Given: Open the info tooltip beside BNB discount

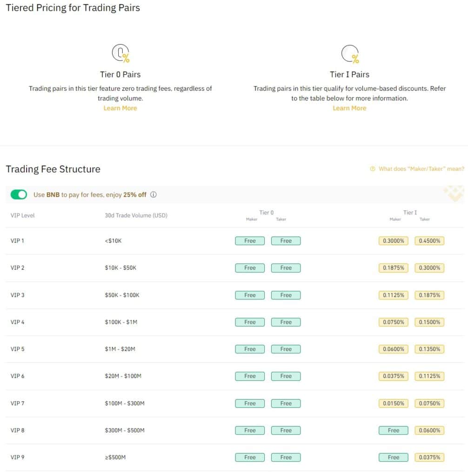Looking at the screenshot, I should point(154,194).
